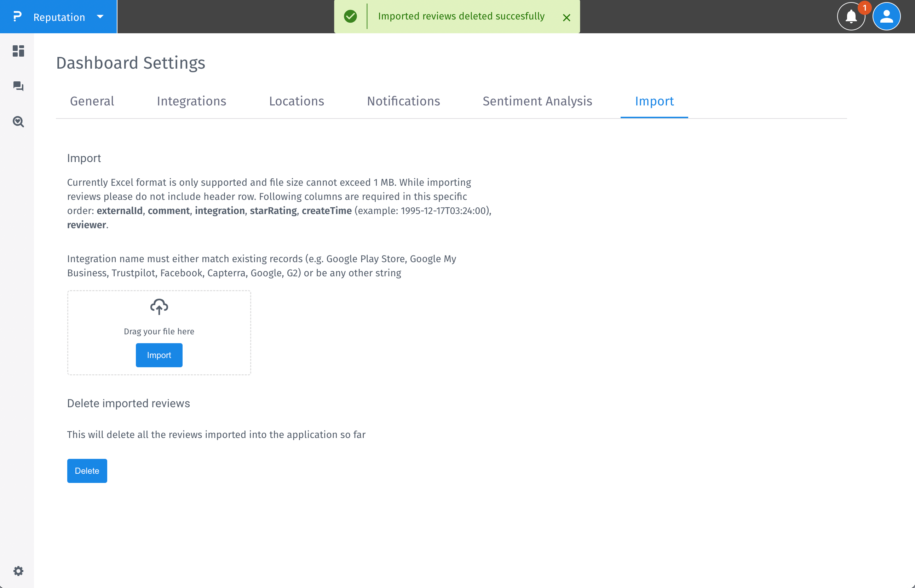Click the search analytics icon in sidebar
Screen dimensions: 915x588
[x=18, y=122]
